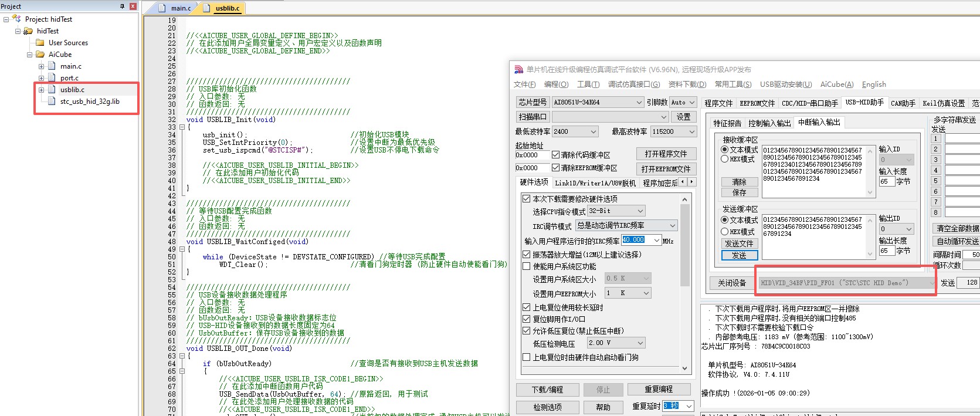Image resolution: width=980 pixels, height=416 pixels.
Task: Click the hardware options vertical scrollbar
Action: 684,283
